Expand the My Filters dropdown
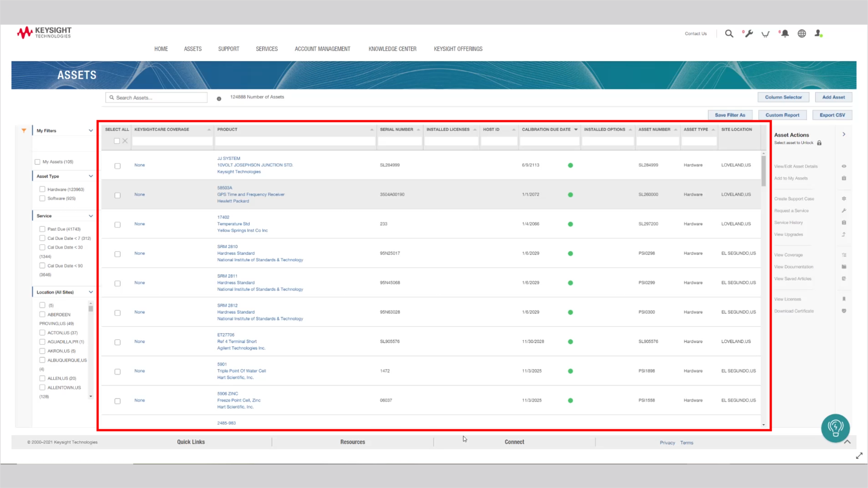The height and width of the screenshot is (488, 868). pos(90,131)
